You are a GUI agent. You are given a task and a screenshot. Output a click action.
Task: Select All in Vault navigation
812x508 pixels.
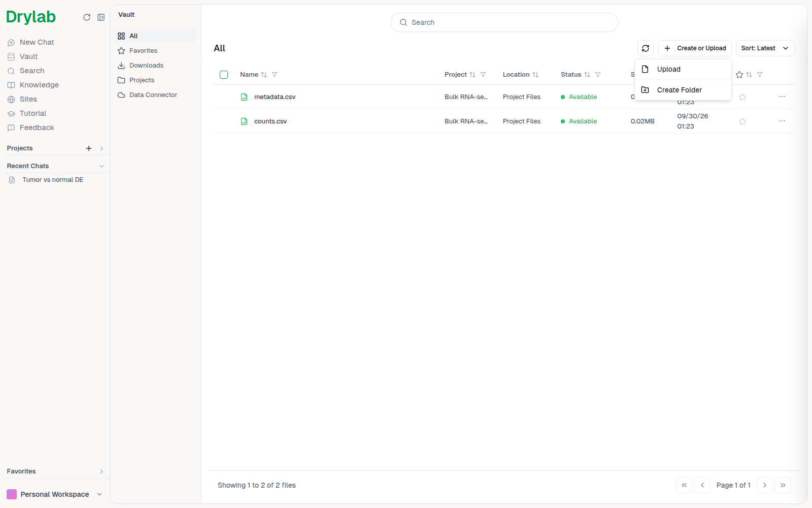coord(155,36)
